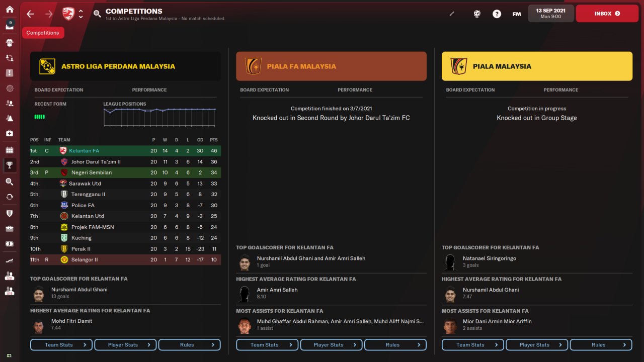Image resolution: width=644 pixels, height=362 pixels.
Task: Click the pencil edit icon in top bar
Action: (x=452, y=14)
